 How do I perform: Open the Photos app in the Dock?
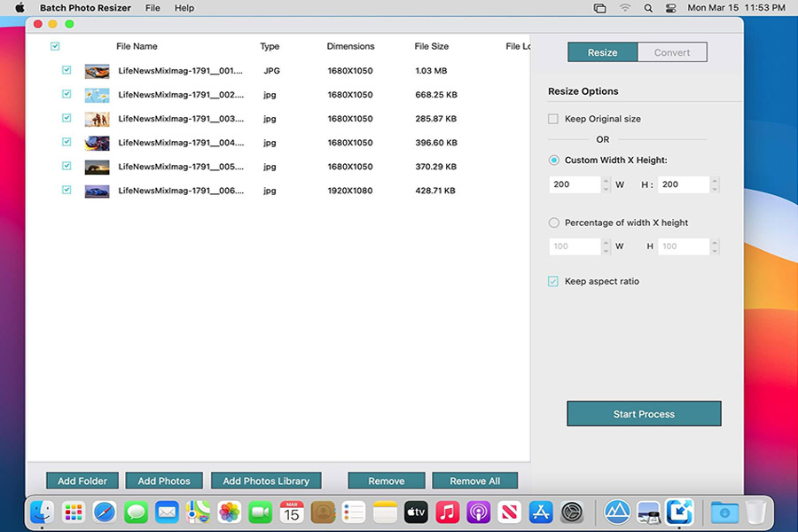[x=228, y=512]
